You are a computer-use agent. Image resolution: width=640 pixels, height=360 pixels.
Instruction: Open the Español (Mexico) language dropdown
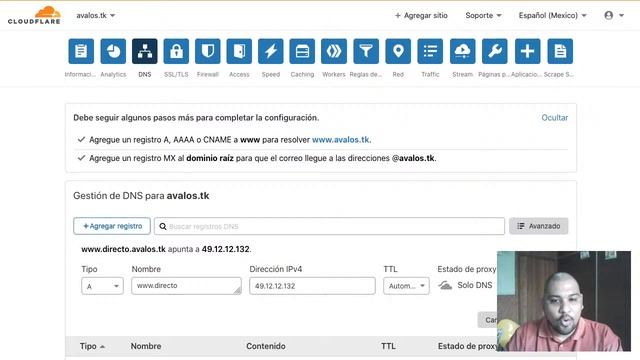click(552, 16)
